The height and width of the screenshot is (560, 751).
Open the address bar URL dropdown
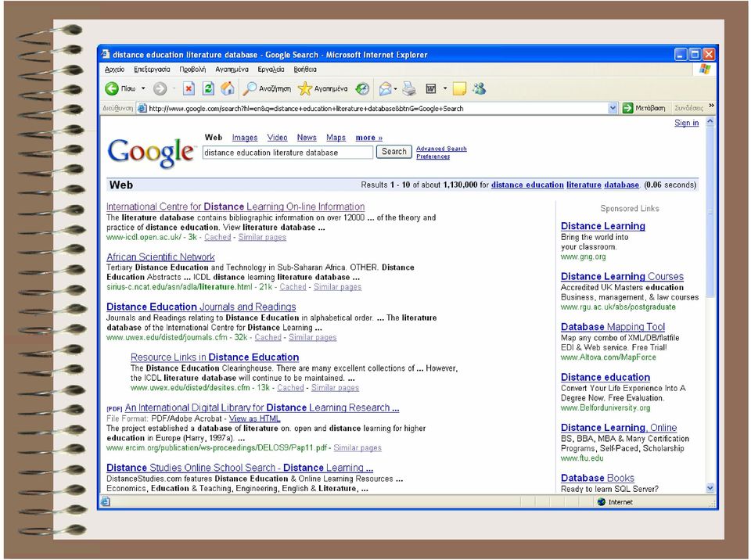[613, 108]
